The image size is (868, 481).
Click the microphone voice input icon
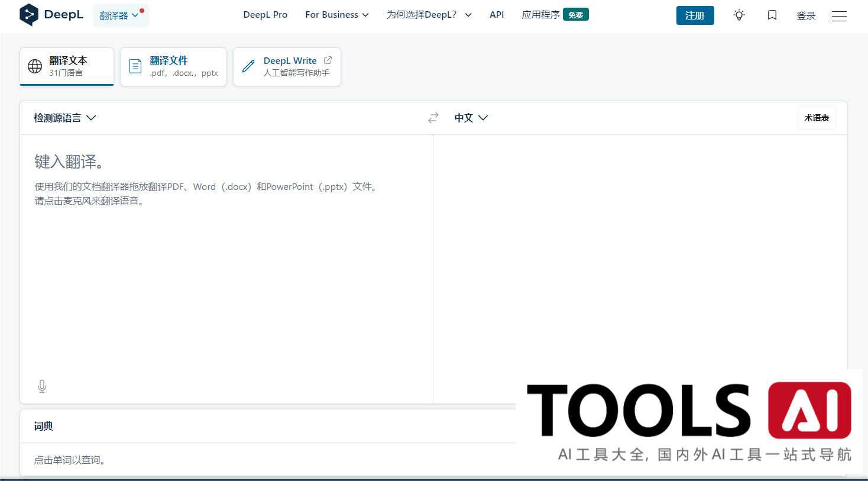coord(42,386)
